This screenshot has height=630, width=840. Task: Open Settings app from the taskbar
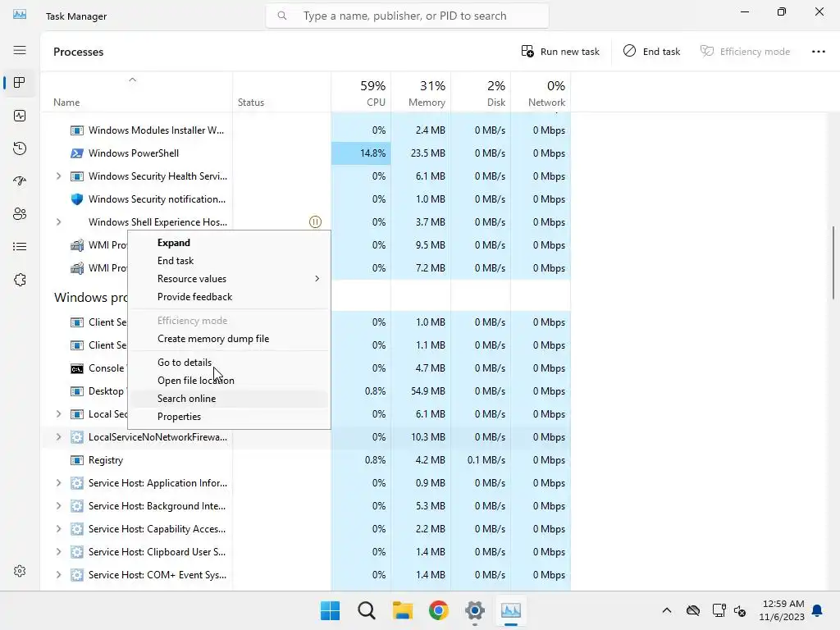click(x=475, y=610)
